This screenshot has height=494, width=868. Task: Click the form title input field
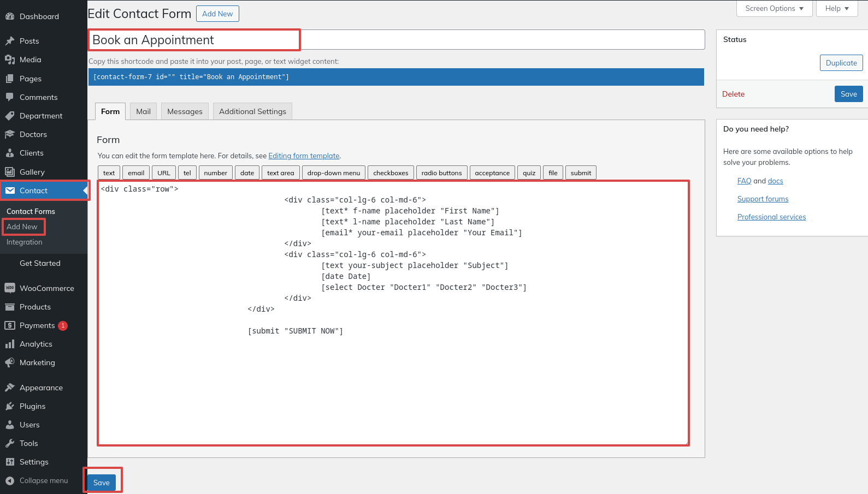397,40
